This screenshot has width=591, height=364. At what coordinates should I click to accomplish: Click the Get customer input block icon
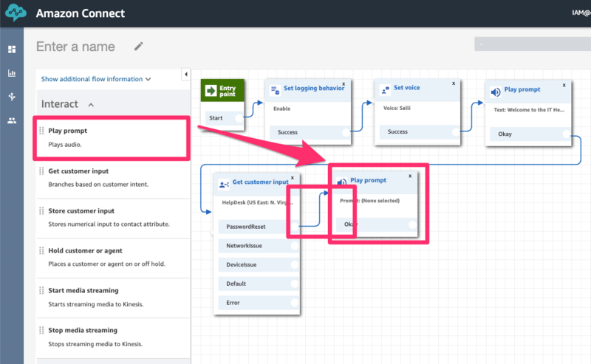click(224, 185)
